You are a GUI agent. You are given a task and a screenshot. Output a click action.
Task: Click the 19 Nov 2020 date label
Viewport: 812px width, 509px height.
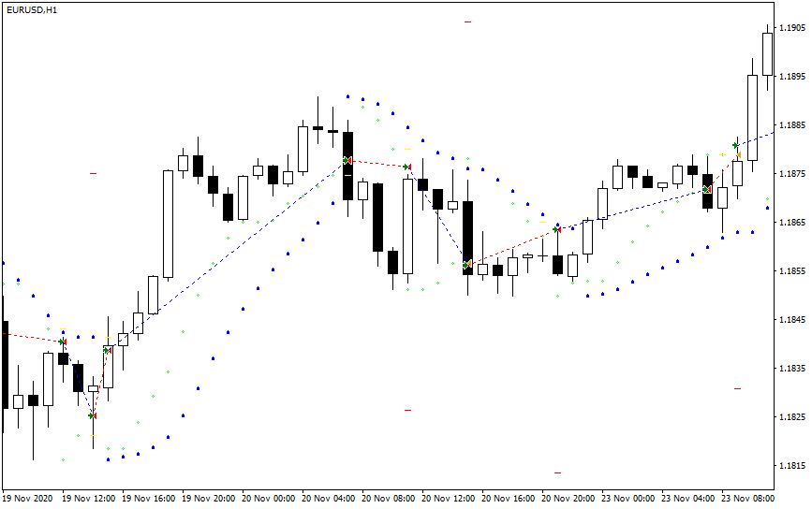[27, 499]
